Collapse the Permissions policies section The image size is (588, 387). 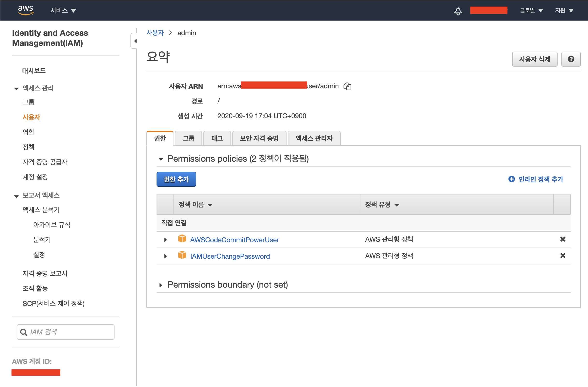[161, 159]
